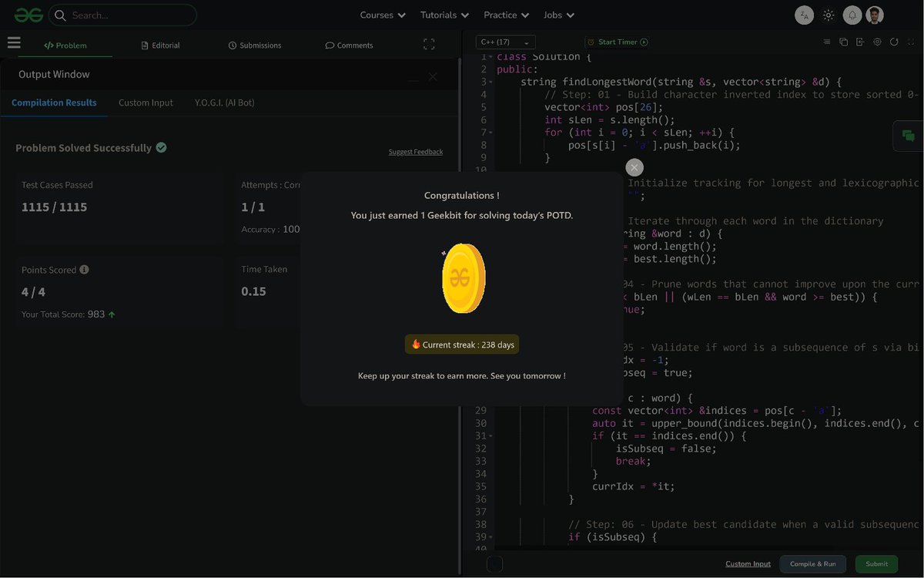Open the Practice dropdown menu
The image size is (924, 578).
click(x=506, y=15)
